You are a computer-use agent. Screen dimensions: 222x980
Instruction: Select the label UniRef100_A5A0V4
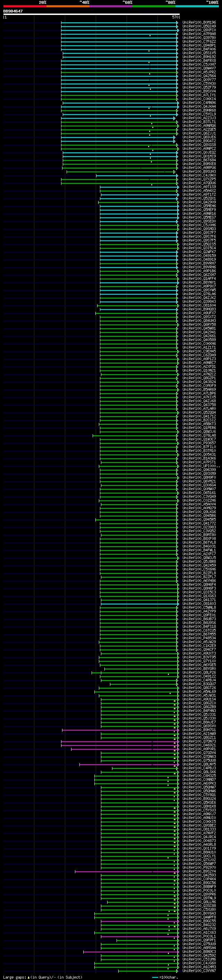[199, 504]
